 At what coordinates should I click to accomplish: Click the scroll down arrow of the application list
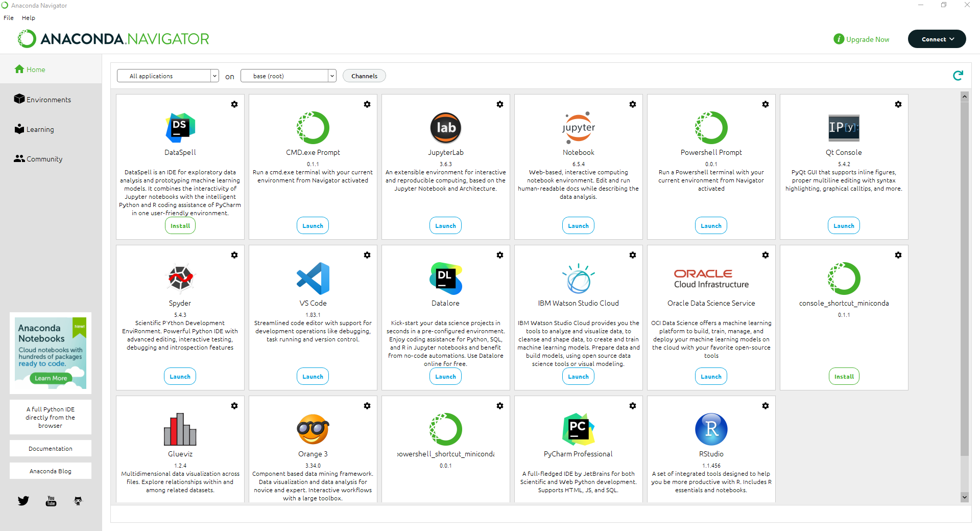(x=964, y=497)
